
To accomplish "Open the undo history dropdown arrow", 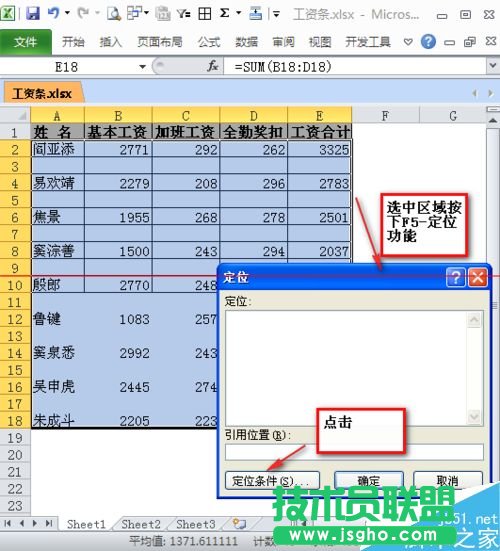I will point(67,13).
